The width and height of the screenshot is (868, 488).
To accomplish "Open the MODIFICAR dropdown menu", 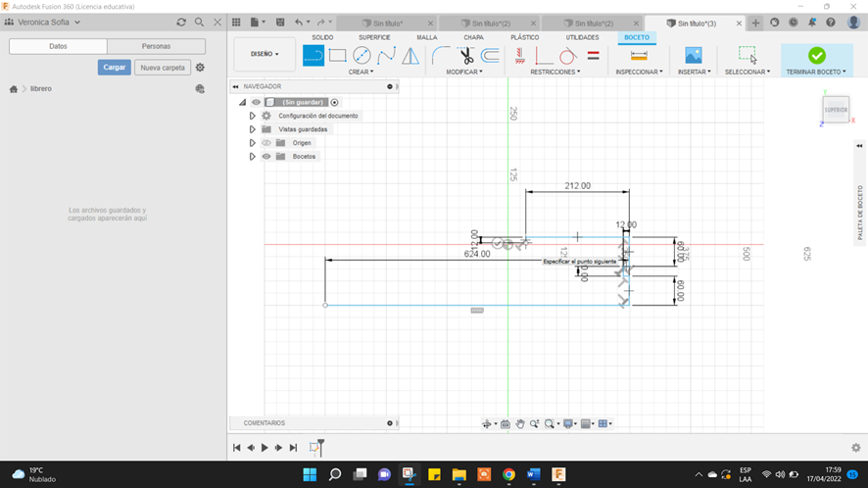I will point(464,72).
